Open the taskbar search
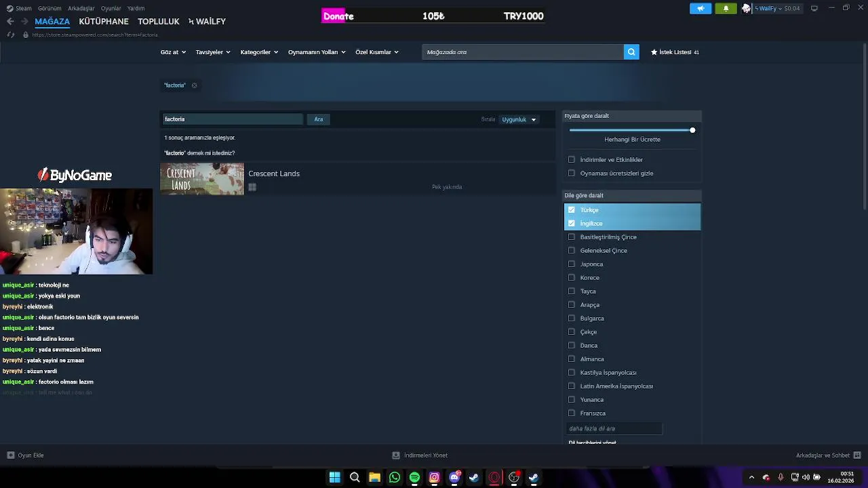 (x=355, y=478)
